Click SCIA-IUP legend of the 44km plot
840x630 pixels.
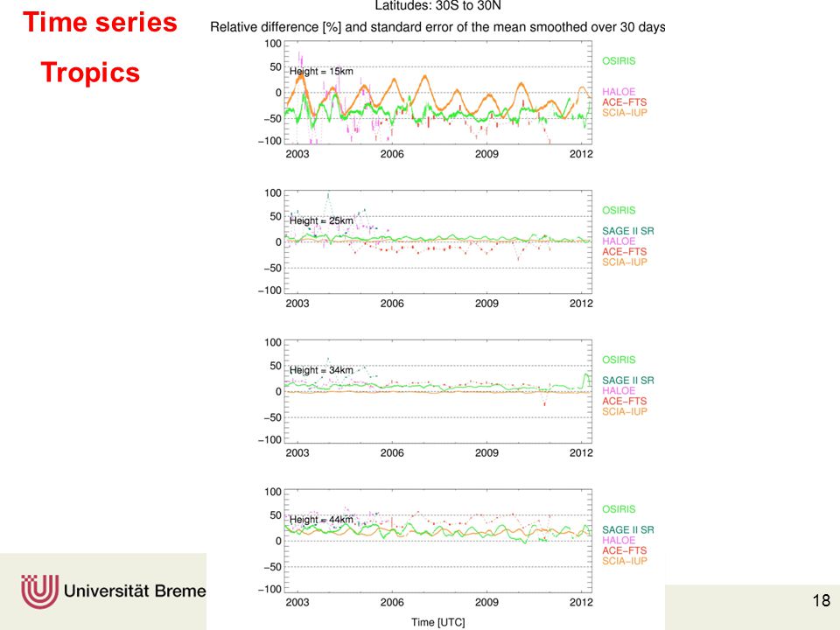click(x=625, y=561)
